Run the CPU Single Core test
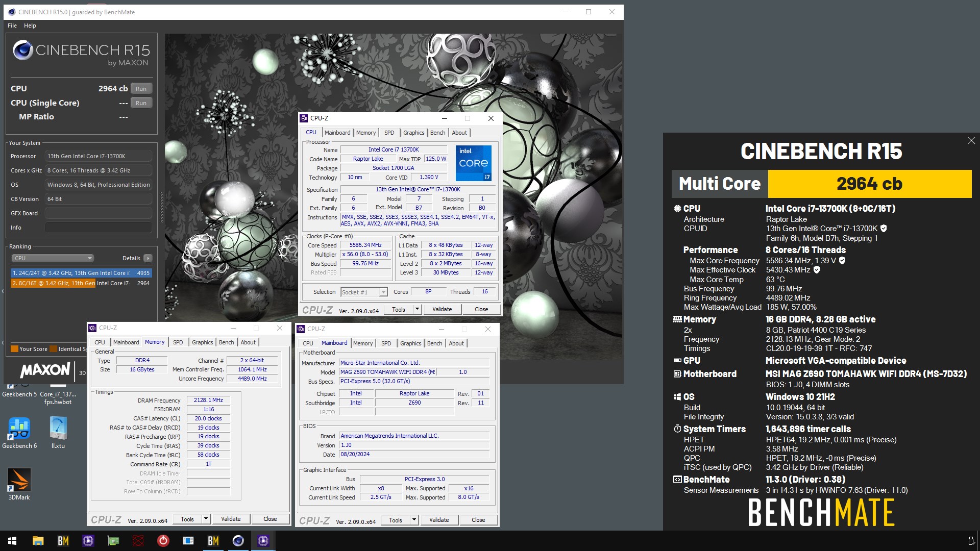980x551 pixels. (x=141, y=103)
